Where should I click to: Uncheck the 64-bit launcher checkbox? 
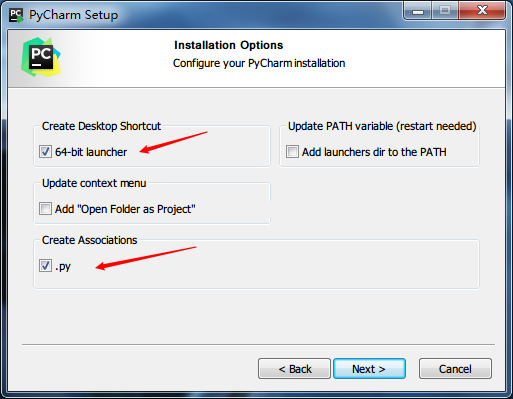point(45,152)
